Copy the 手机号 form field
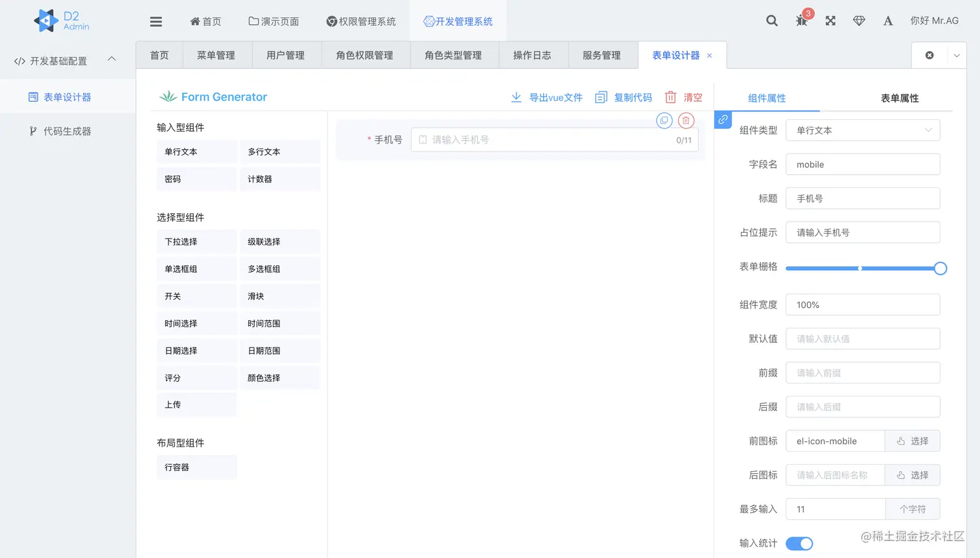The image size is (980, 558). (664, 120)
